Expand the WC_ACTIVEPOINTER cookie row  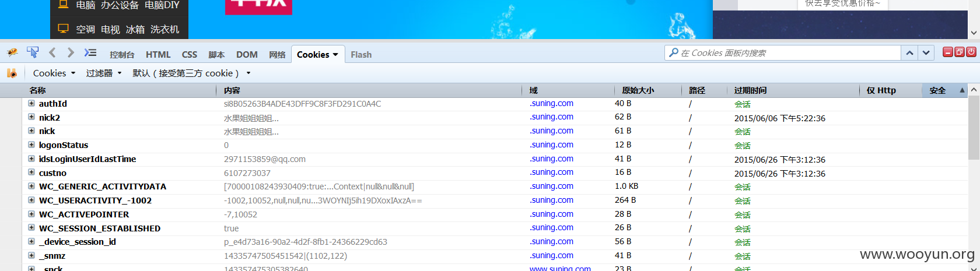32,214
